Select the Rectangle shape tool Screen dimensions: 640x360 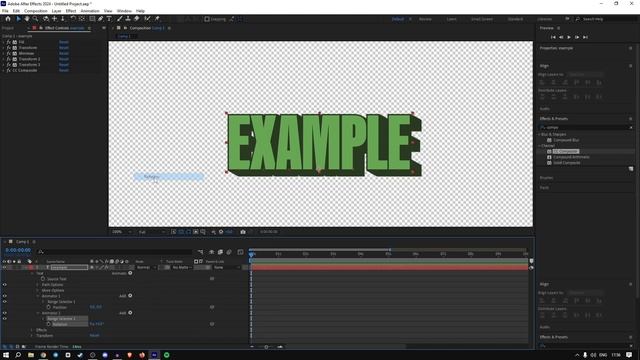pos(92,19)
